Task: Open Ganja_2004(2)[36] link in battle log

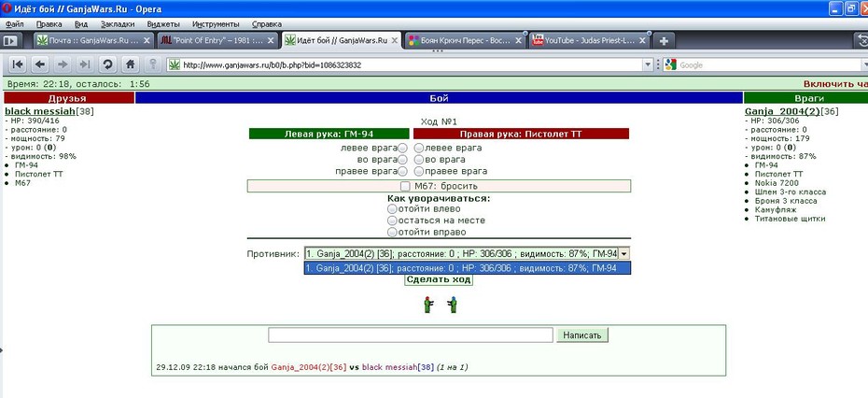Action: tap(309, 367)
